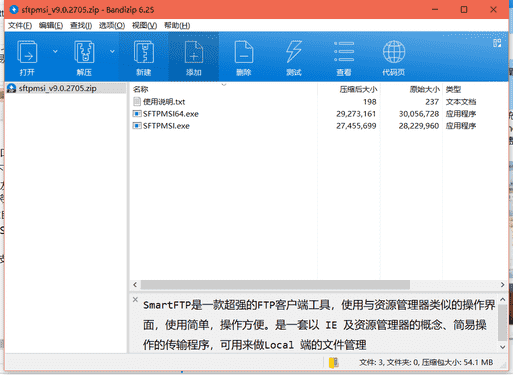Sort by the 类型 column header
Image resolution: width=513 pixels, height=375 pixels.
453,89
